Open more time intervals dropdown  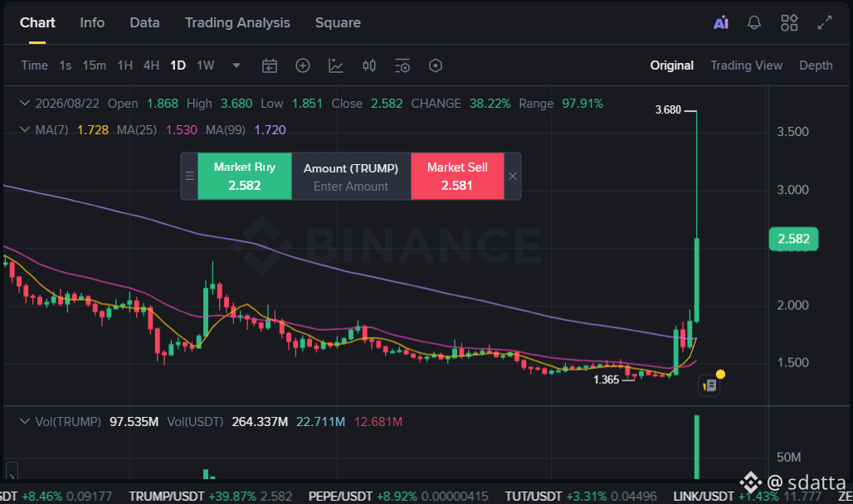click(x=236, y=65)
